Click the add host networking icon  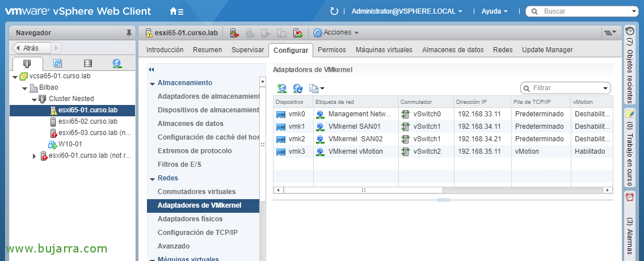pos(282,88)
